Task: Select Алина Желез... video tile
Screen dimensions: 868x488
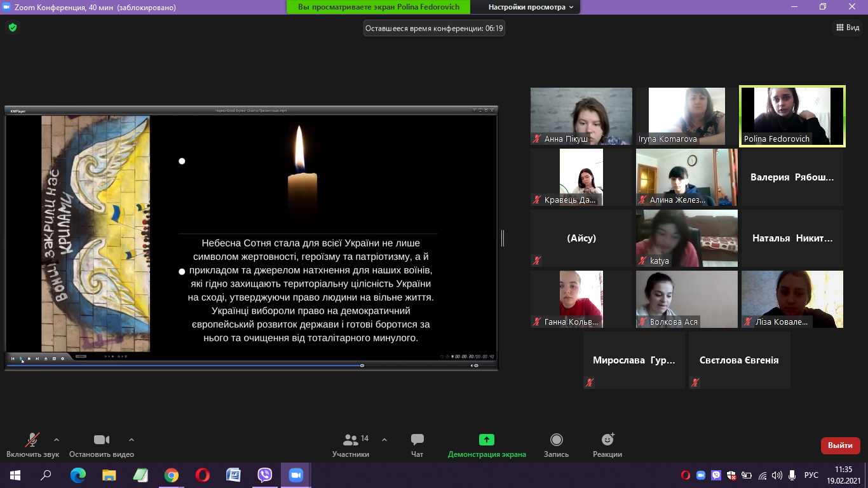Action: click(687, 177)
